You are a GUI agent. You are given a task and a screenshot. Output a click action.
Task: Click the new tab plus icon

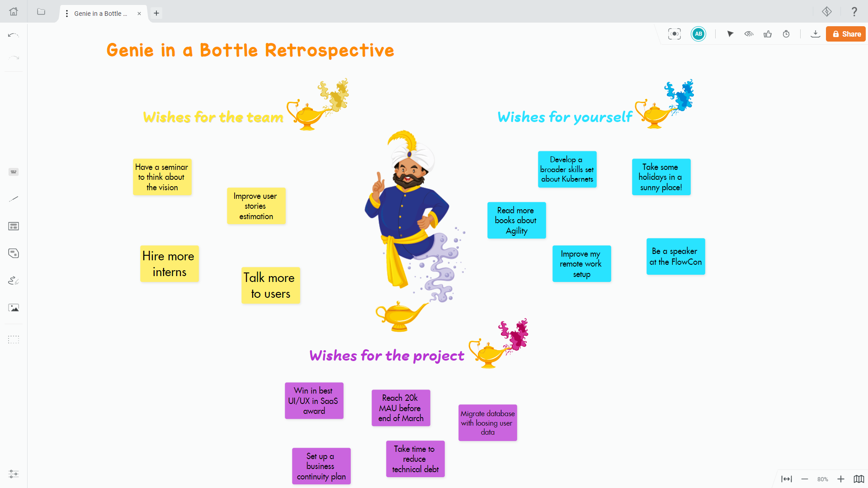(156, 13)
